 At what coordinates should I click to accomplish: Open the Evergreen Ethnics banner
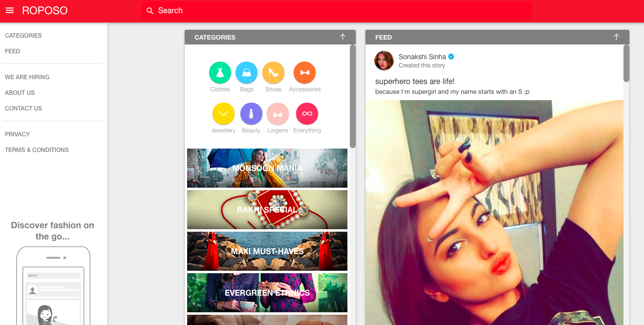[x=267, y=293]
